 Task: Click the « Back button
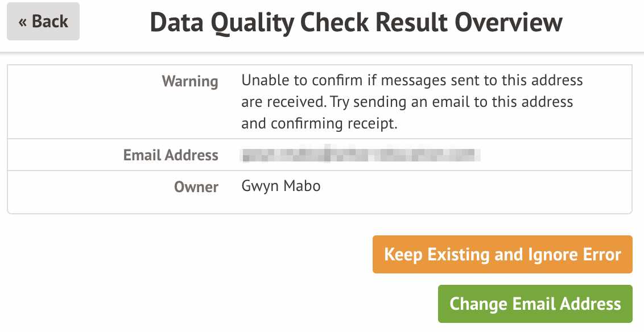tap(43, 22)
